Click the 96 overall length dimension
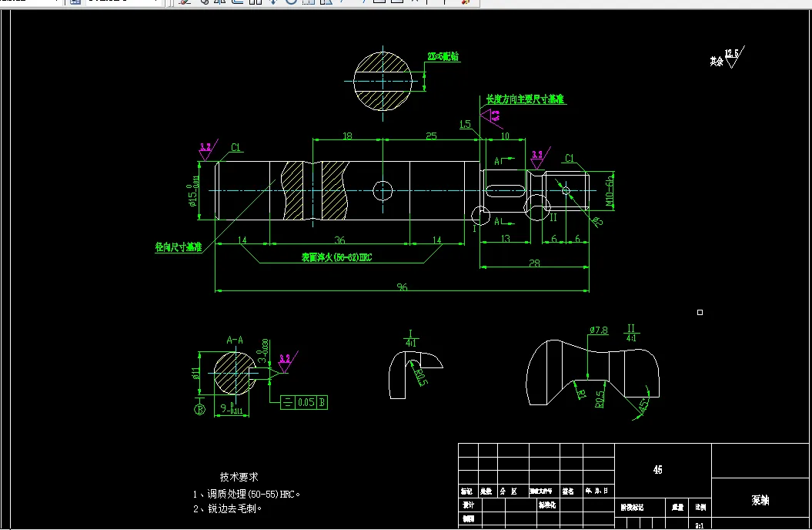 pyautogui.click(x=400, y=286)
